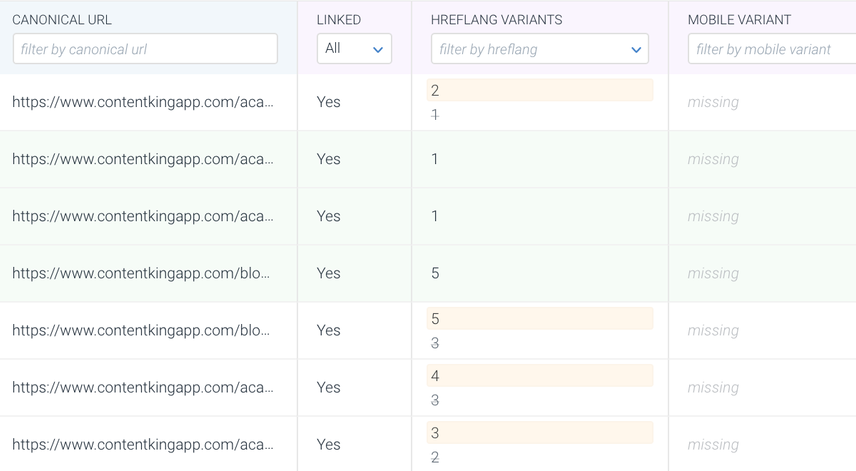Open the second row's canonical URL
The width and height of the screenshot is (856, 471).
coord(143,159)
